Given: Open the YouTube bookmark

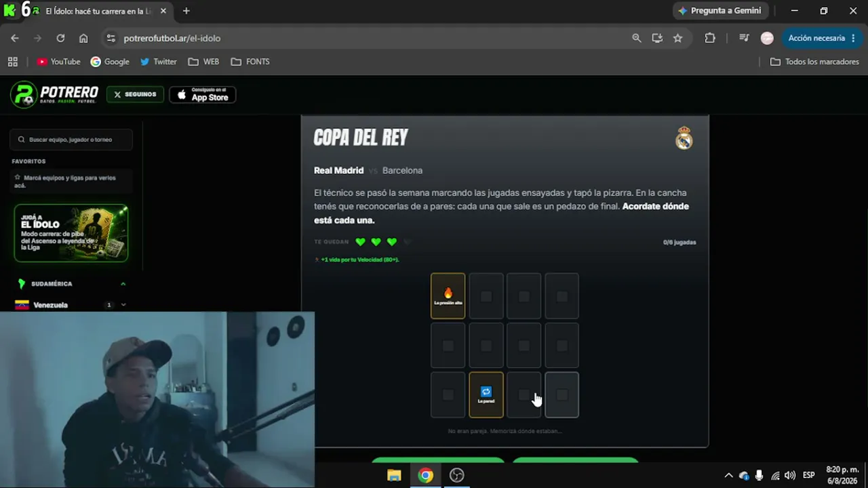Looking at the screenshot, I should (58, 62).
